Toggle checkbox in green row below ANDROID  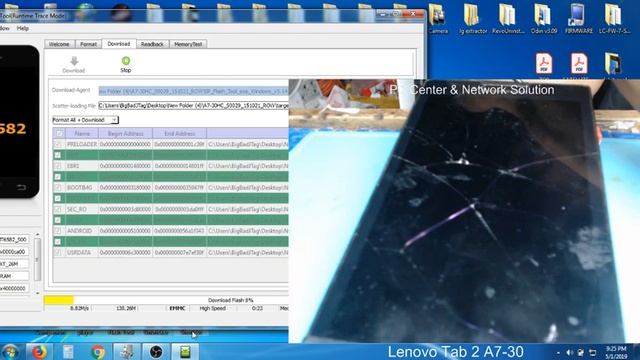pyautogui.click(x=58, y=242)
